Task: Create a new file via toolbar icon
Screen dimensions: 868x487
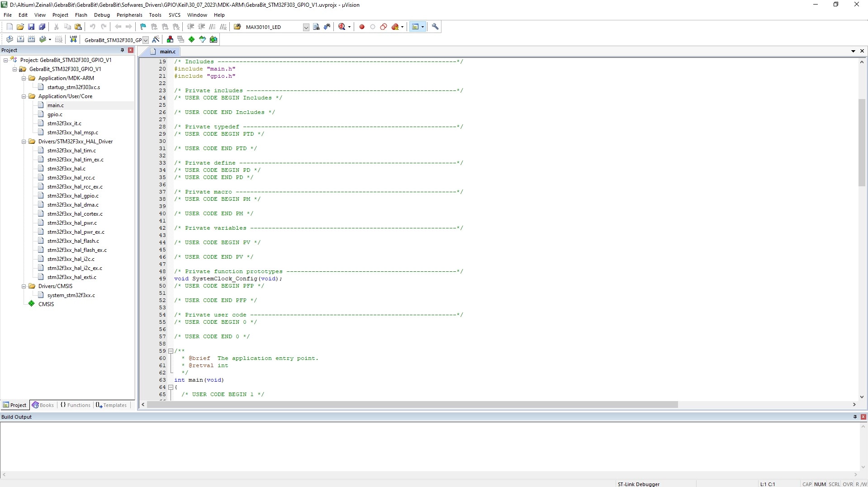Action: pos(9,27)
